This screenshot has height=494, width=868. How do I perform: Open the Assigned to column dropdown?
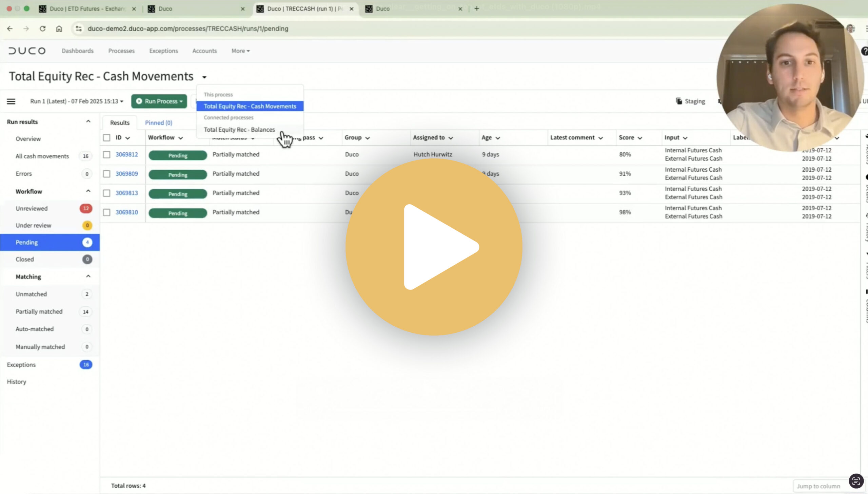451,138
